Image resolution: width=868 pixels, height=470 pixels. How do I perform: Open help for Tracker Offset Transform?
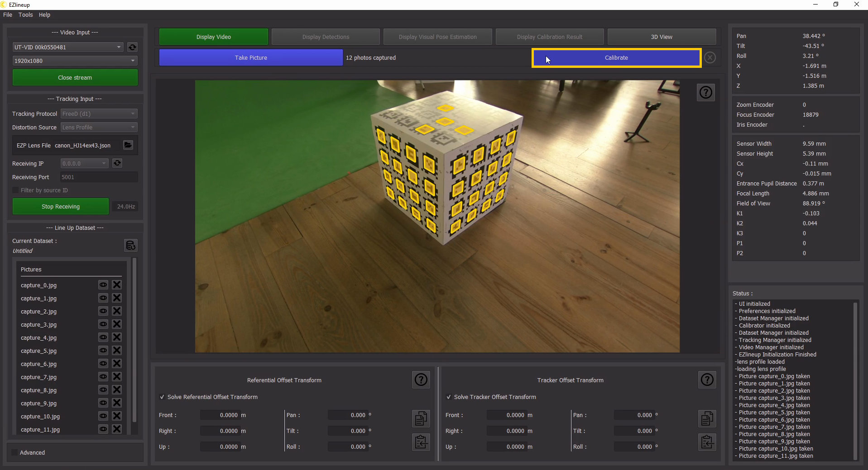[x=707, y=380]
